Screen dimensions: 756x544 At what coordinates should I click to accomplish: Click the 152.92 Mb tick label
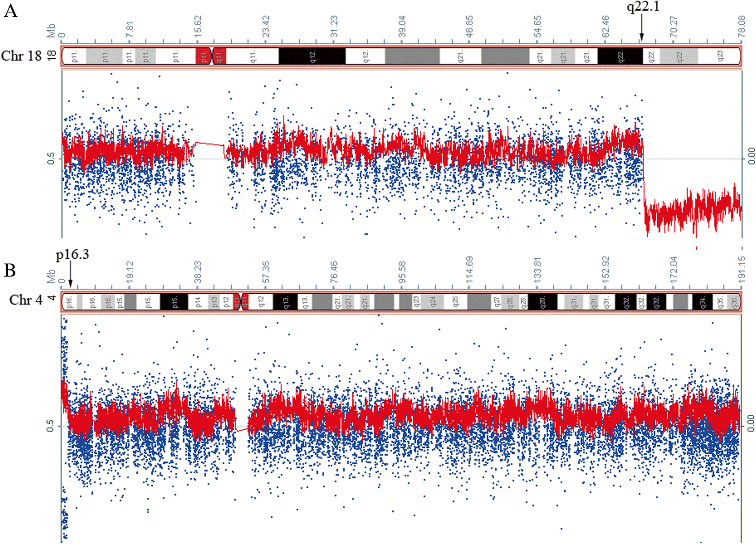coord(606,269)
